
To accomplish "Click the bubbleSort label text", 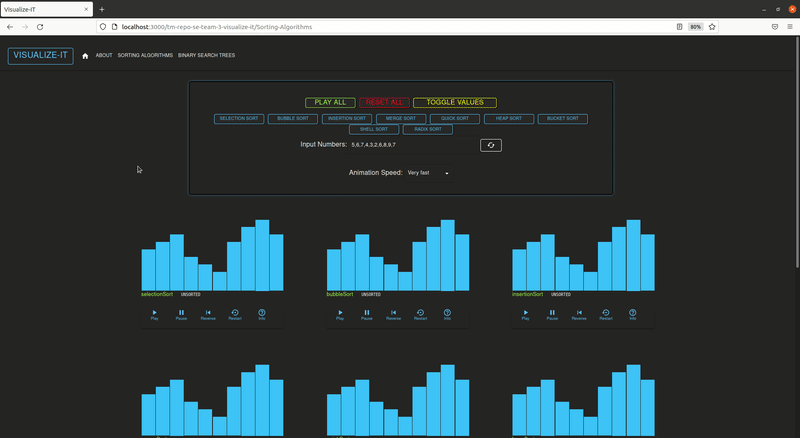I will pos(340,295).
